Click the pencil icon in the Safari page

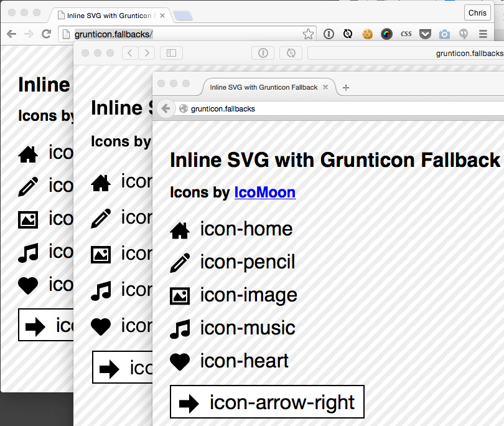[101, 219]
